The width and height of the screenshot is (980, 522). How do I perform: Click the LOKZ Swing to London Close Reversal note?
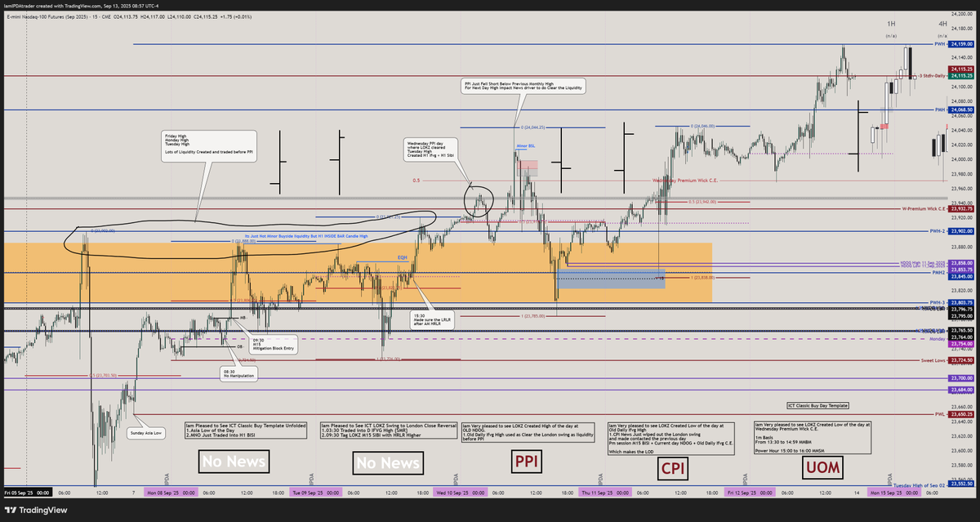coord(387,431)
